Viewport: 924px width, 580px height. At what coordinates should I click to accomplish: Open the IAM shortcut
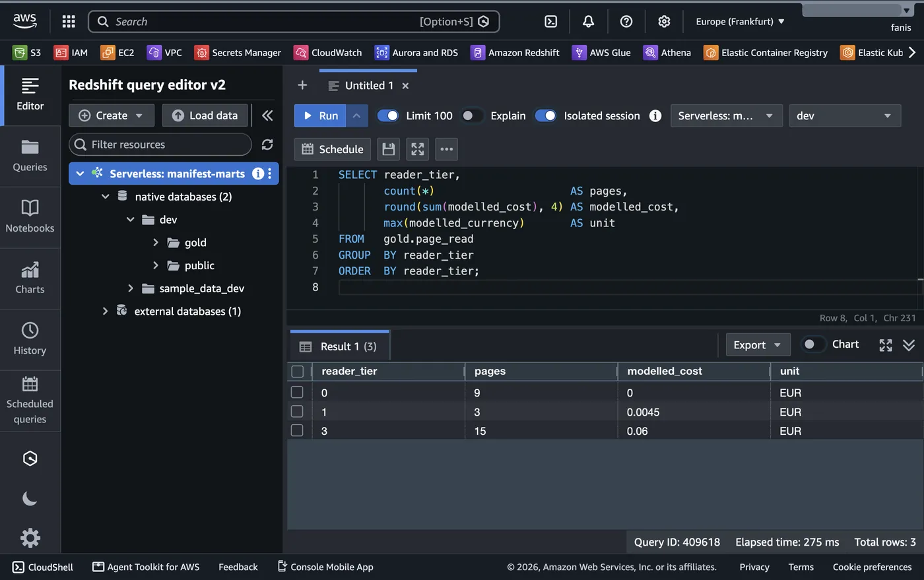[x=71, y=53]
